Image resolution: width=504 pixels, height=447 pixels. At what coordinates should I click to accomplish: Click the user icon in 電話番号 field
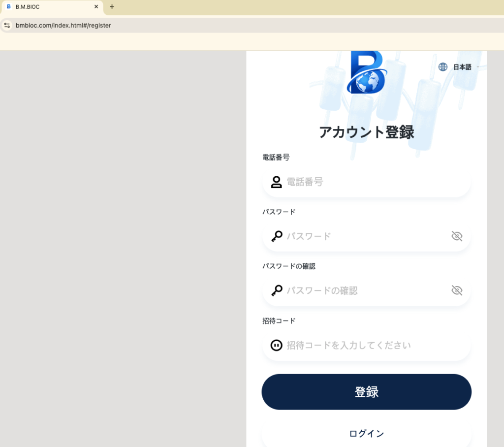click(276, 182)
